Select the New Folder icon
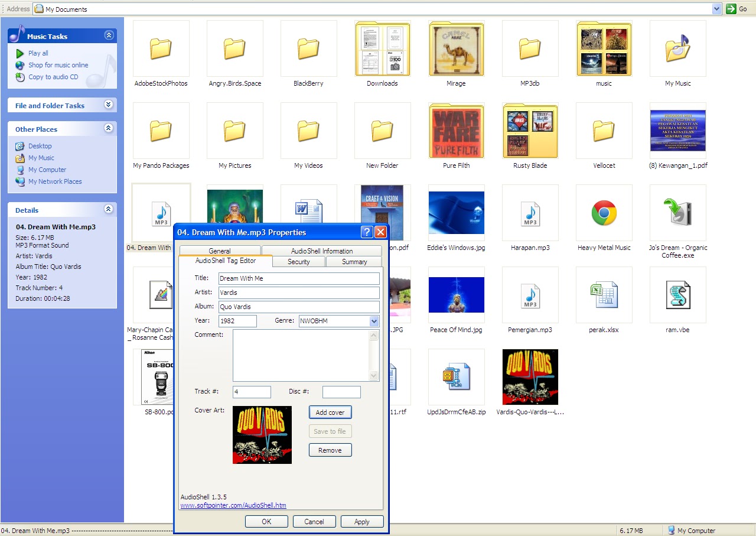The image size is (756, 536). click(x=382, y=131)
